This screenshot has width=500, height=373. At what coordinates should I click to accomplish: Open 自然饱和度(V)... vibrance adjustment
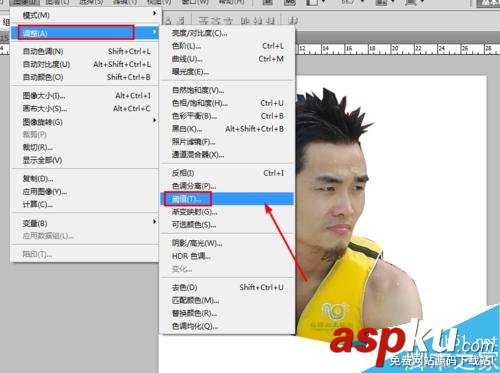point(227,90)
